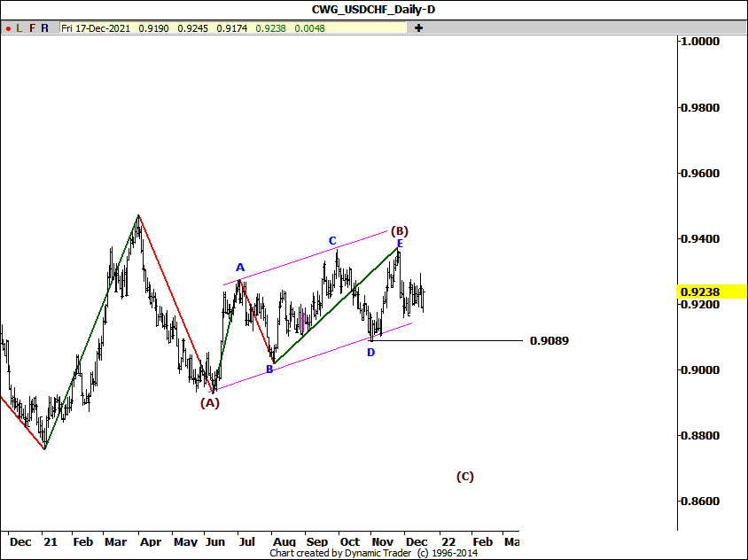The width and height of the screenshot is (748, 560).
Task: Click the Aug label on time axis
Action: pos(284,542)
